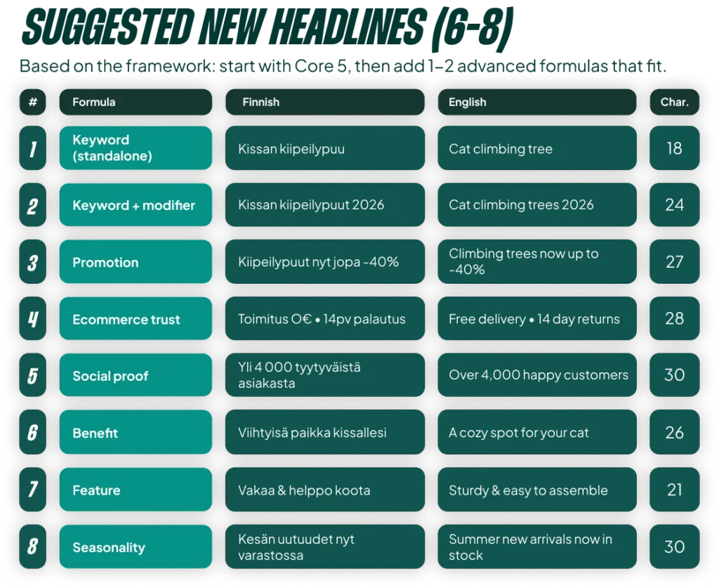Click the "Kiipeilypuut nyt jopa -40%" cell
Image resolution: width=719 pixels, height=588 pixels.
coord(324,261)
